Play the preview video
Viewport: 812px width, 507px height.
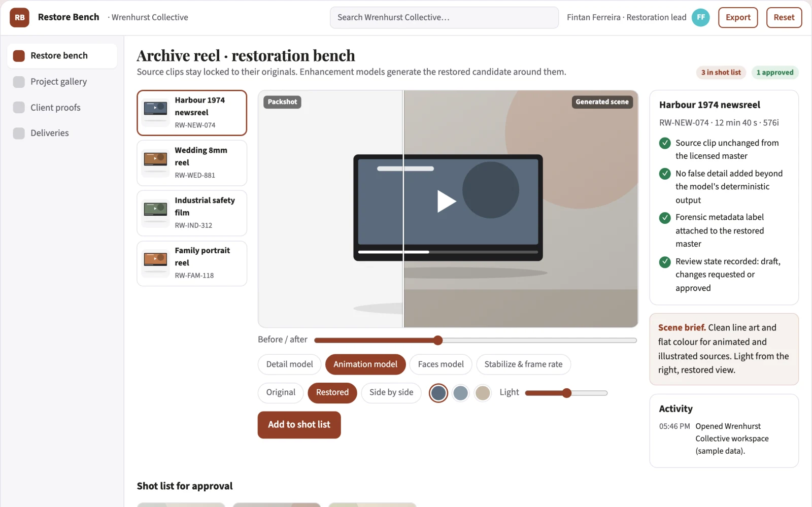tap(447, 201)
